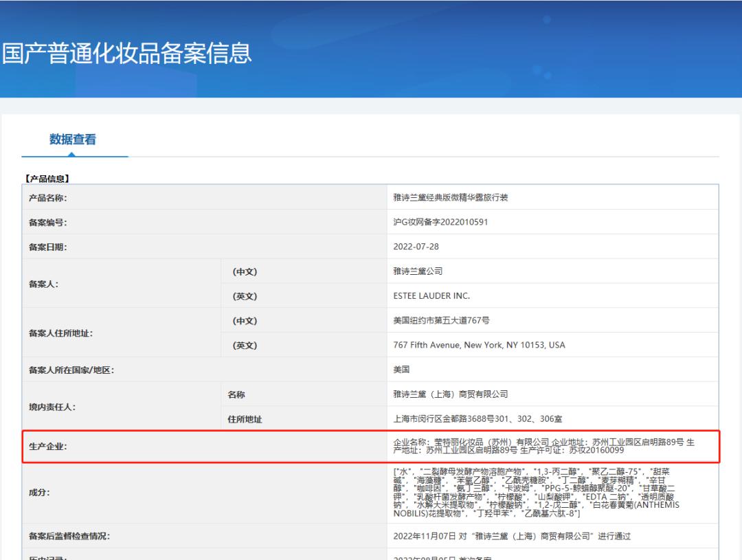The image size is (742, 560).
Task: Select the country value 美国
Action: pyautogui.click(x=401, y=370)
